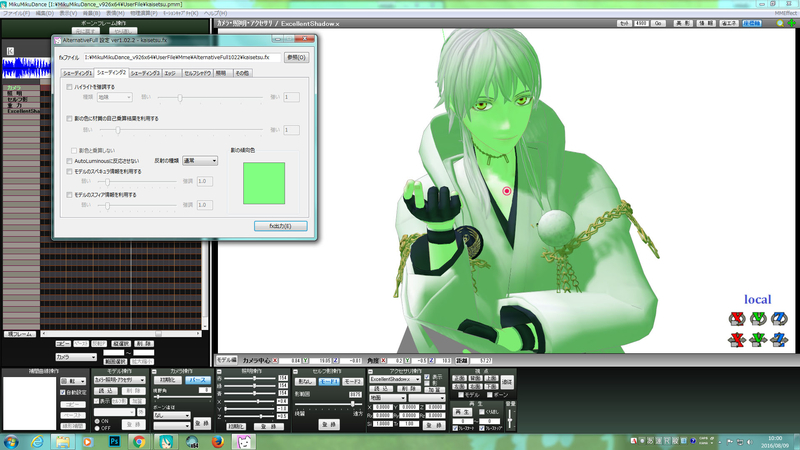The image size is (800, 450).
Task: Click the timeline back arrow icon
Action: coord(10,51)
